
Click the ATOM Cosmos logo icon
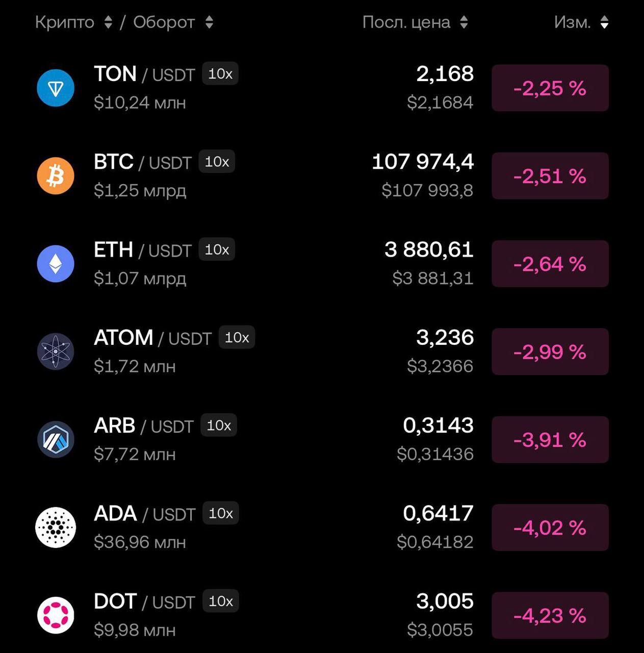(x=56, y=351)
